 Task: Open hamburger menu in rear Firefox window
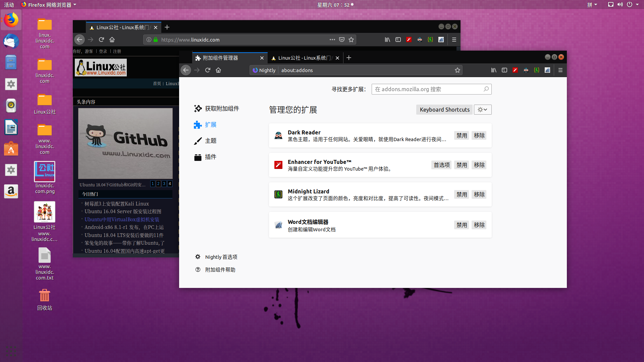click(x=454, y=40)
